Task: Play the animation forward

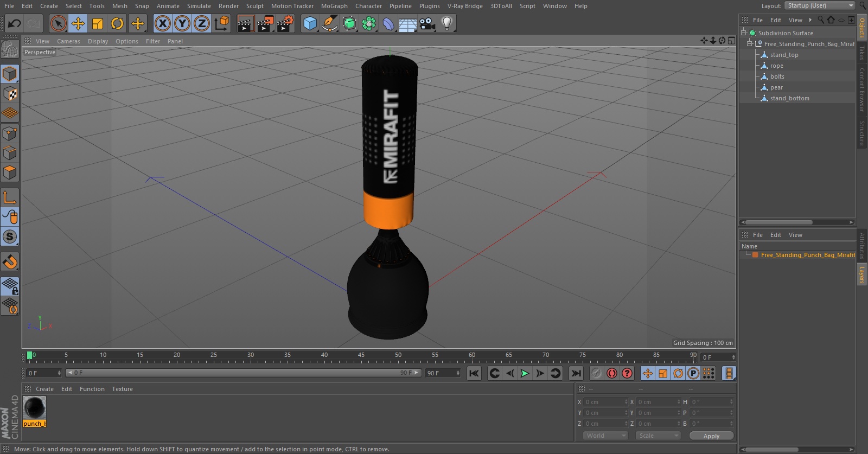Action: [525, 373]
